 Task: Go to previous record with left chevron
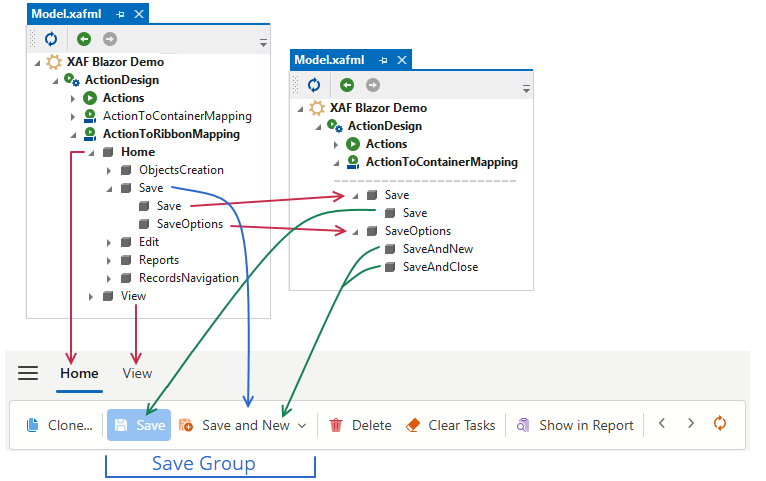point(662,424)
